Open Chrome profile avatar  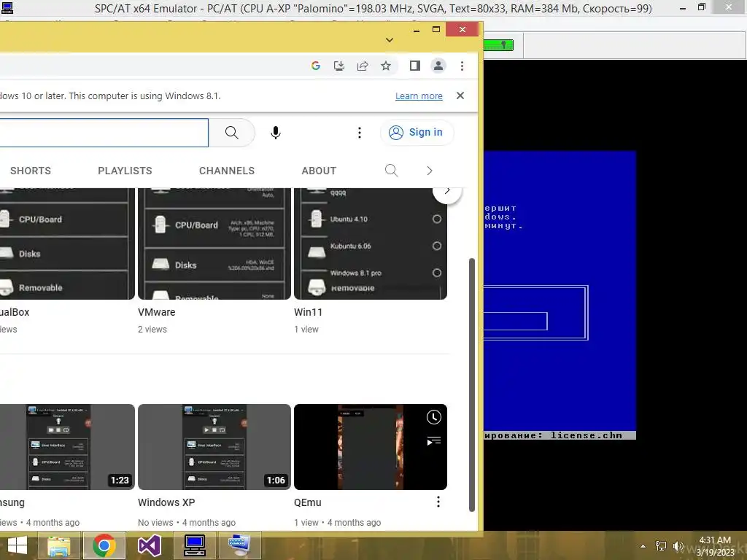point(438,66)
